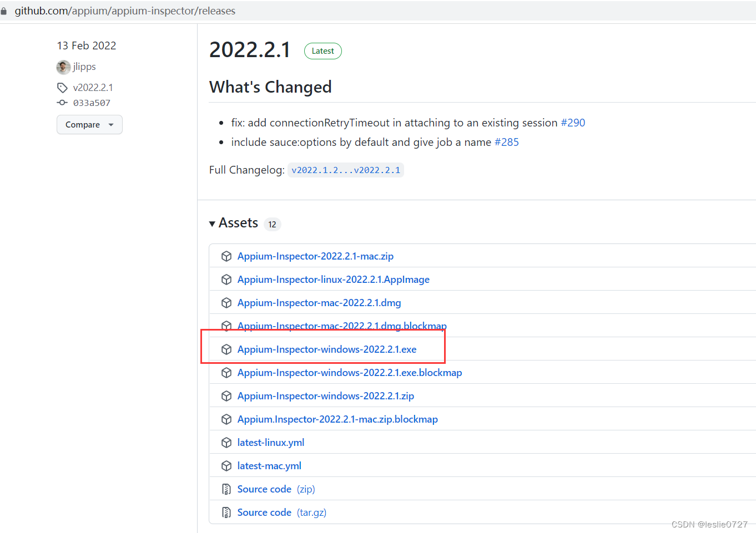Expand the changelog comparison v2022.1.2...v2022.2.1
Viewport: 756px width, 533px height.
tap(346, 170)
